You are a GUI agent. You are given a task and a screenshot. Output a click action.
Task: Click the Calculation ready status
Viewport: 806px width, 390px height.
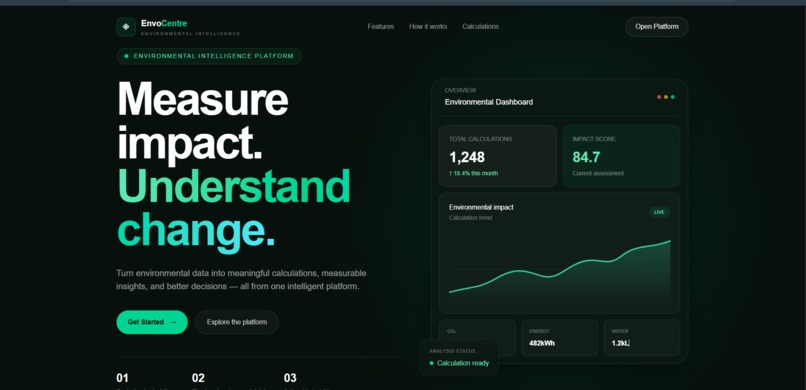click(x=459, y=363)
